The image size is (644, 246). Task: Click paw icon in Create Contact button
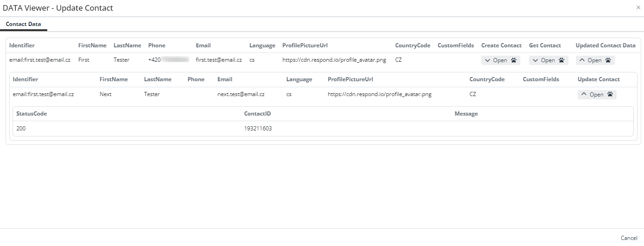pyautogui.click(x=514, y=60)
